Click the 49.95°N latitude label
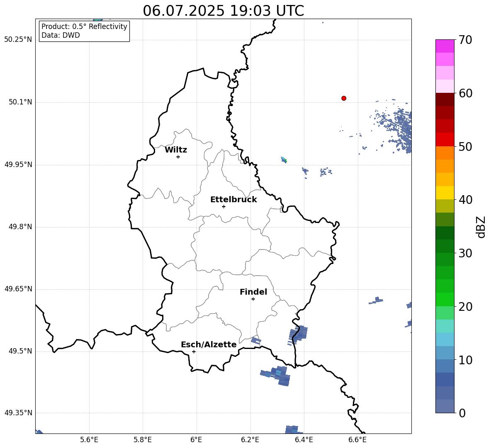This screenshot has width=491, height=448. (x=18, y=165)
